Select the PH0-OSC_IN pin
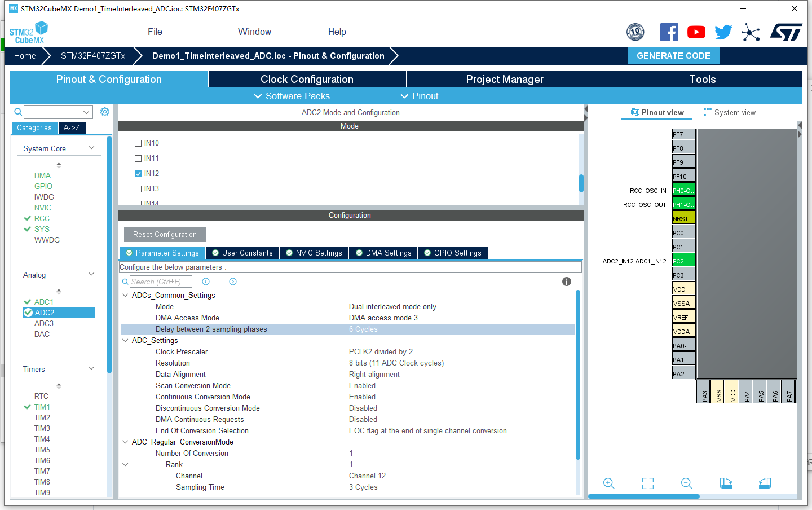Viewport: 812px width, 510px height. (683, 190)
